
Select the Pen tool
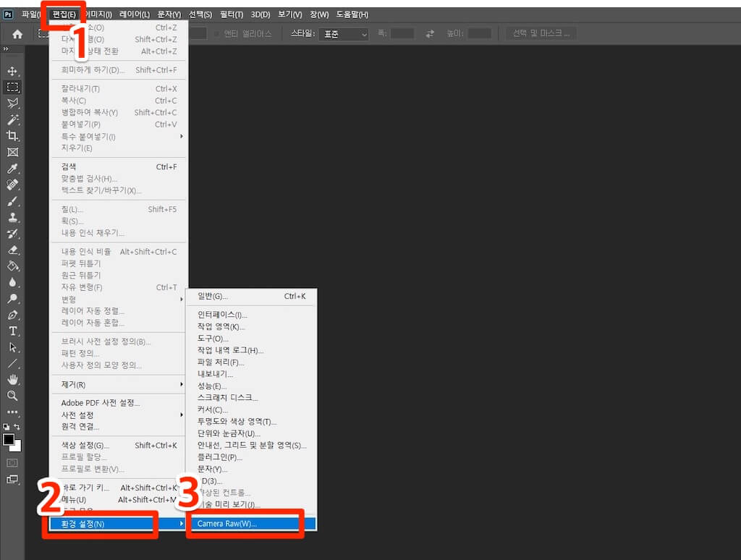pyautogui.click(x=12, y=315)
